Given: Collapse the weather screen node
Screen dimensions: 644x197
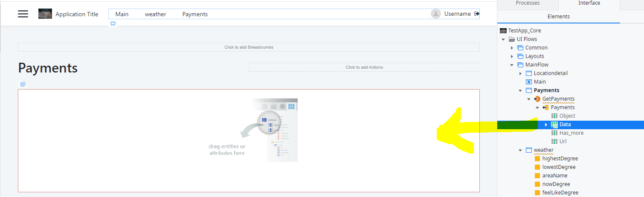Looking at the screenshot, I should pyautogui.click(x=521, y=150).
